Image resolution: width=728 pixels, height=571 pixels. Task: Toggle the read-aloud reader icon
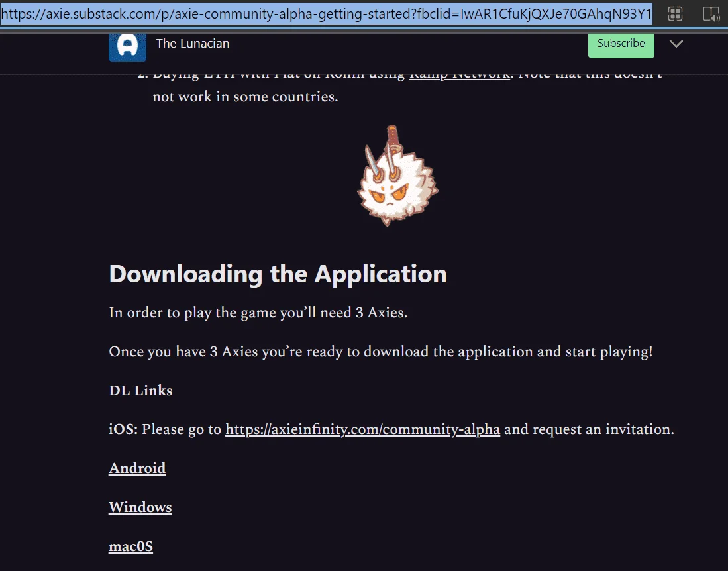click(x=711, y=14)
